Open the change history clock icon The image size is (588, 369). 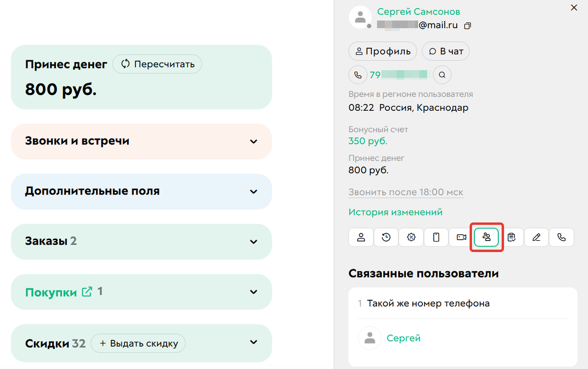coord(386,237)
